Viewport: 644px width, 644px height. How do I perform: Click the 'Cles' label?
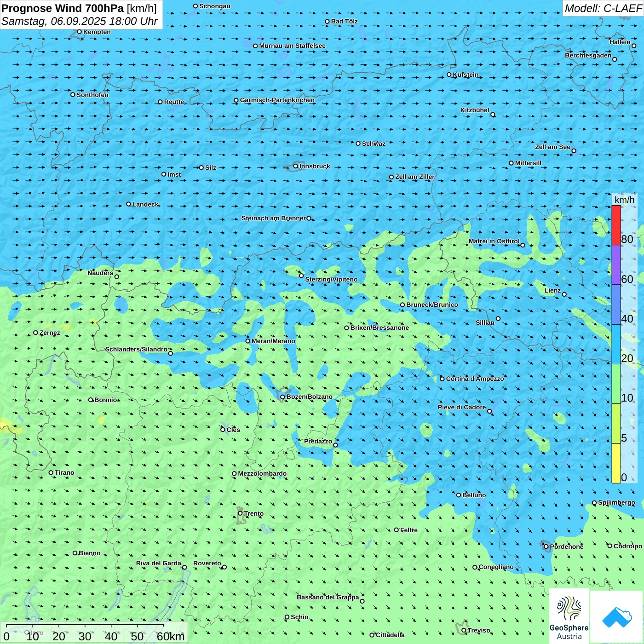tap(233, 430)
